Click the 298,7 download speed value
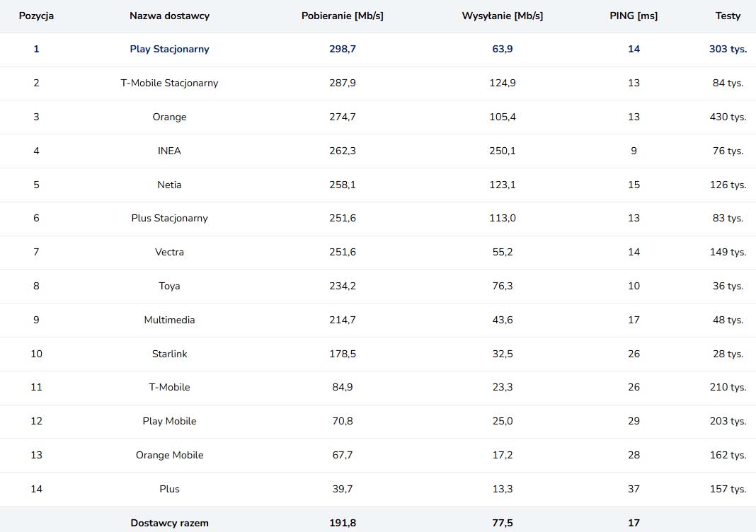Viewport: 756px width, 532px height. pyautogui.click(x=343, y=49)
